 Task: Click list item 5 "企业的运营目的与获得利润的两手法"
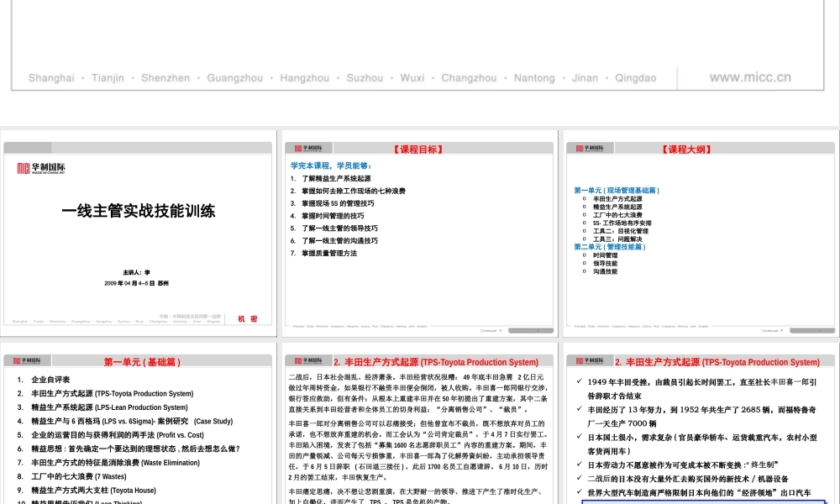pos(118,435)
